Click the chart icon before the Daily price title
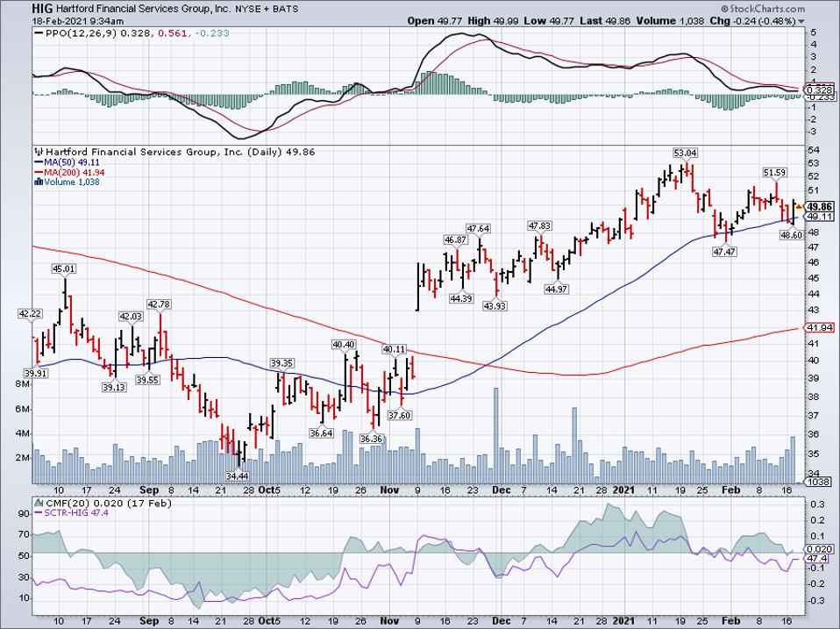The width and height of the screenshot is (840, 629). (x=39, y=152)
